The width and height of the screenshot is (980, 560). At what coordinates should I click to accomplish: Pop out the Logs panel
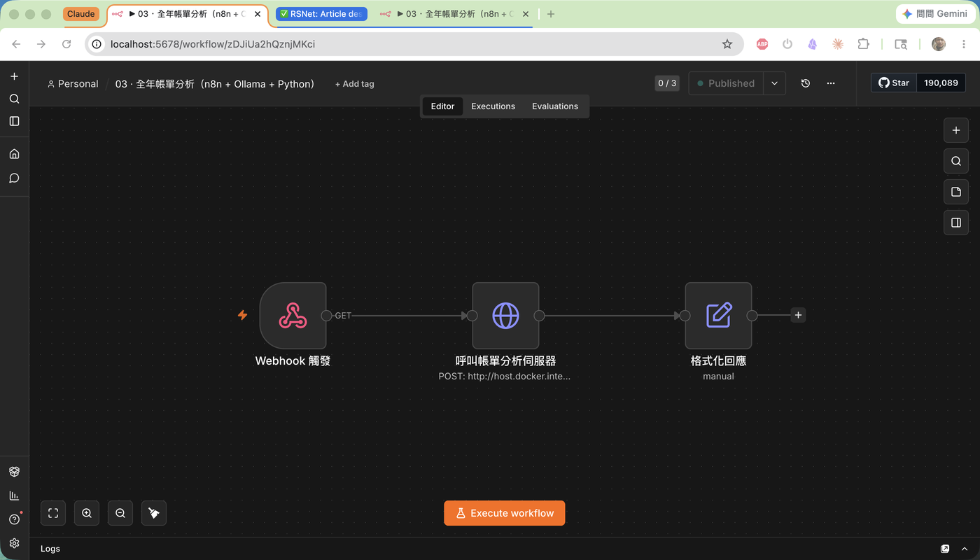tap(945, 549)
